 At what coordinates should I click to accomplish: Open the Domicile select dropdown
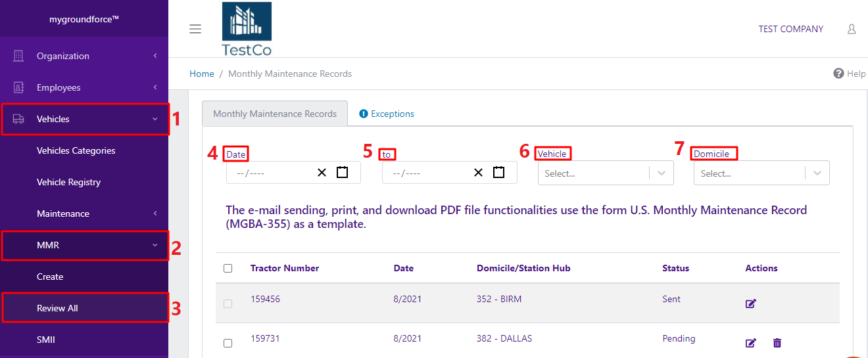coord(761,173)
